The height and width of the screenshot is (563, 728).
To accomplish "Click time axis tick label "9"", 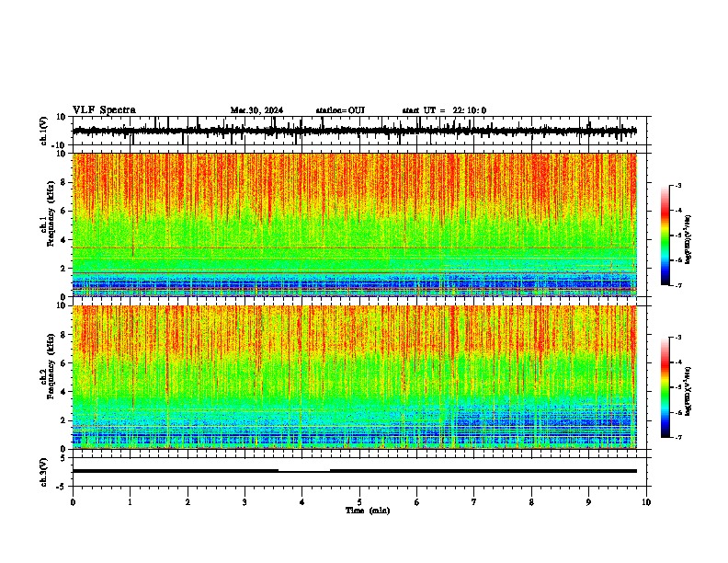I will pyautogui.click(x=588, y=502).
